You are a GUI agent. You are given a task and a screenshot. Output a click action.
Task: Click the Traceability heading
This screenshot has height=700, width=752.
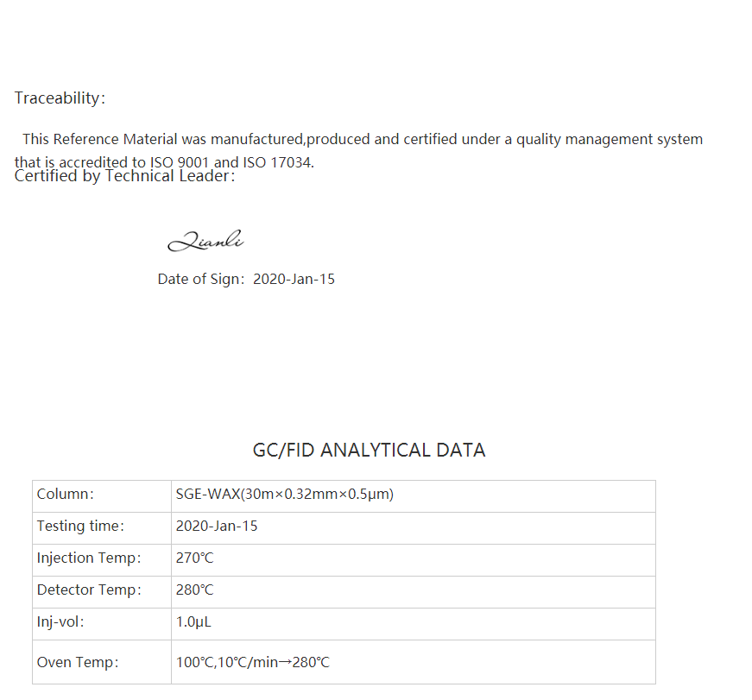point(60,98)
